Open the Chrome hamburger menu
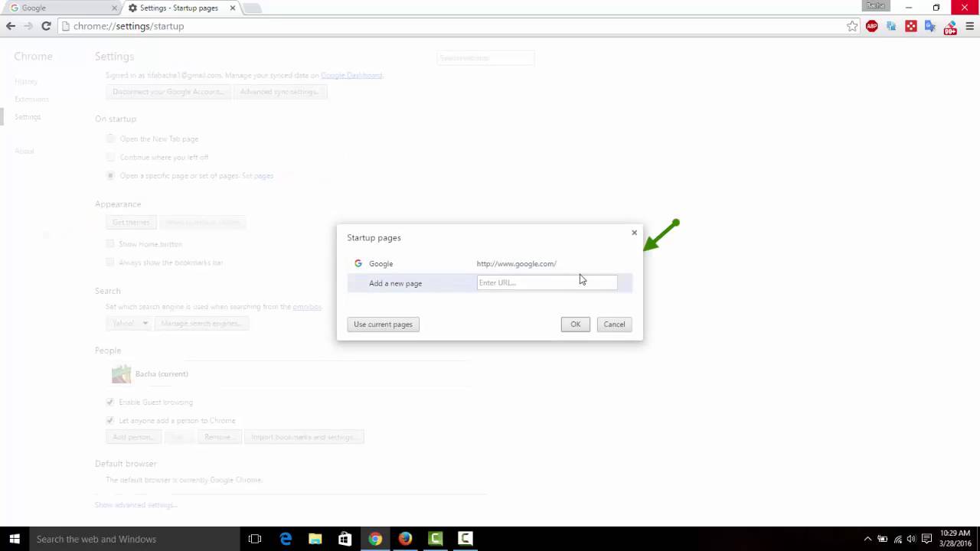This screenshot has width=980, height=551. (x=969, y=26)
